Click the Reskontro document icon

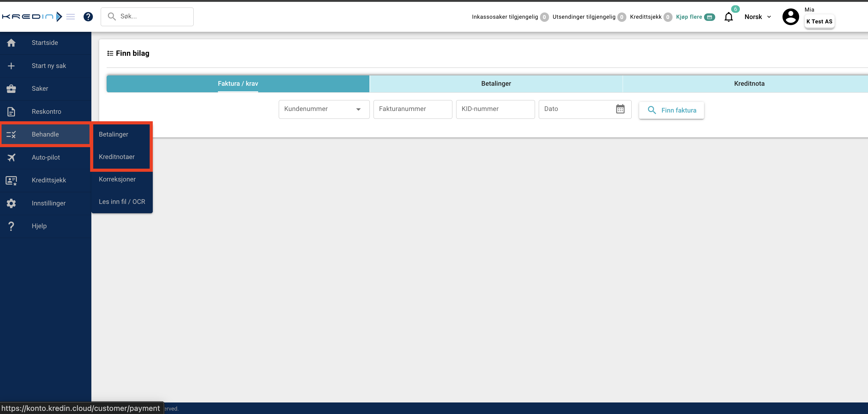coord(11,112)
